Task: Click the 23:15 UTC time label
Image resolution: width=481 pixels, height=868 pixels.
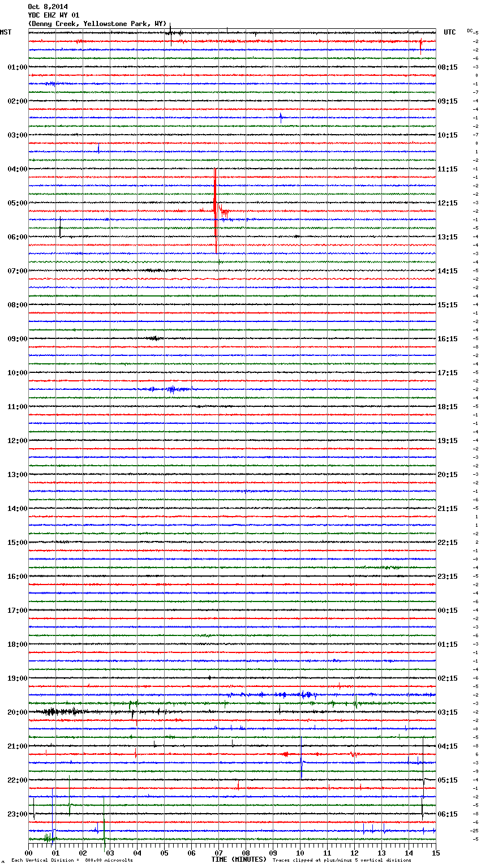Action: pyautogui.click(x=448, y=577)
